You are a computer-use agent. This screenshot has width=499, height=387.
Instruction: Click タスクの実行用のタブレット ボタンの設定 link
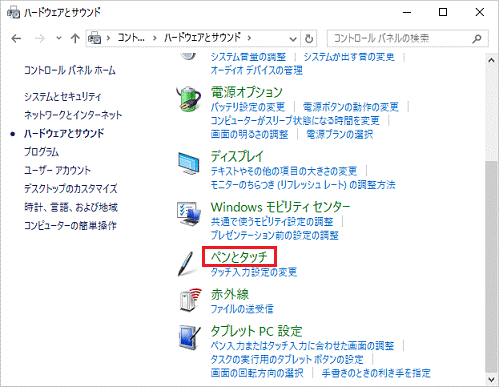pyautogui.click(x=287, y=360)
